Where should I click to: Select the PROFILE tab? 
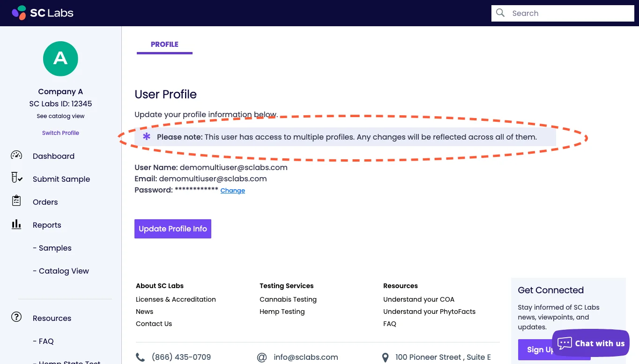coord(164,45)
